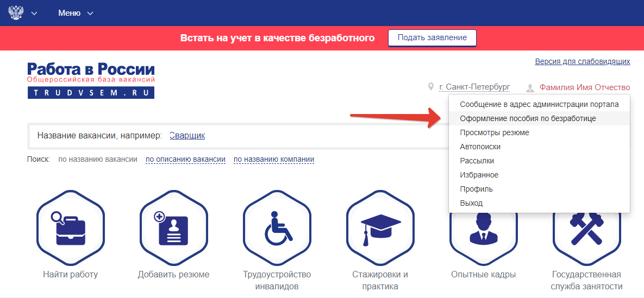Click the Название вакансии search field
644x298 pixels.
(238, 136)
